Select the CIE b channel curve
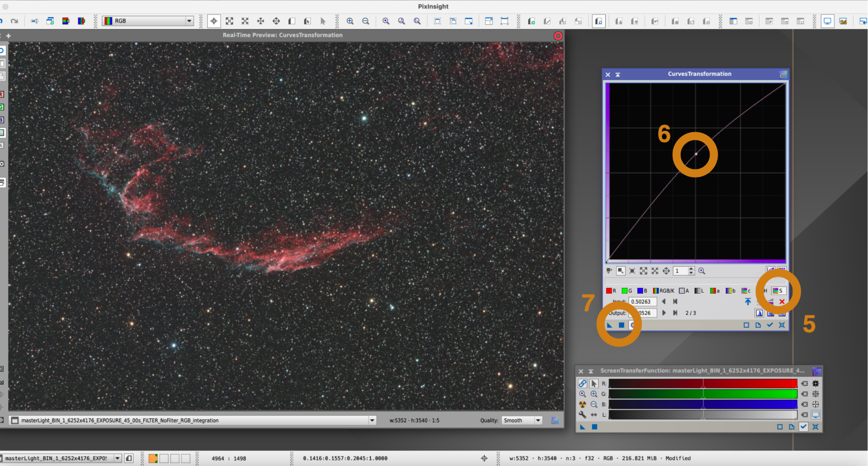This screenshot has height=466, width=868. 730,290
